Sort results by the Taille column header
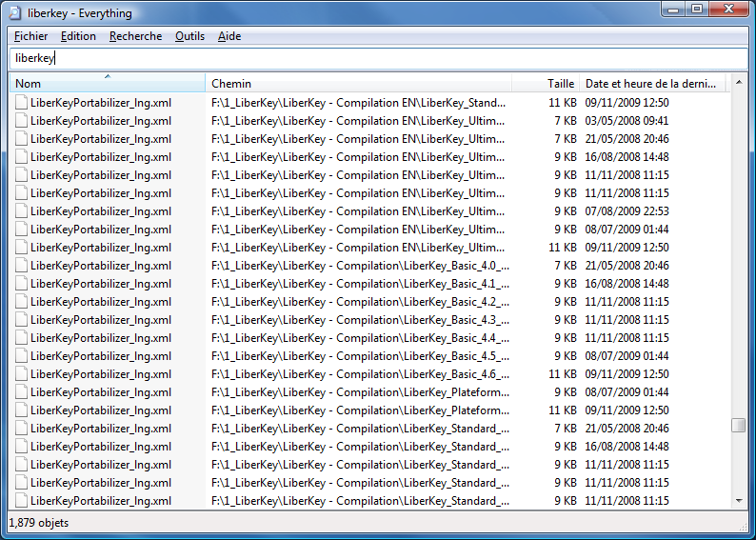 coord(546,83)
